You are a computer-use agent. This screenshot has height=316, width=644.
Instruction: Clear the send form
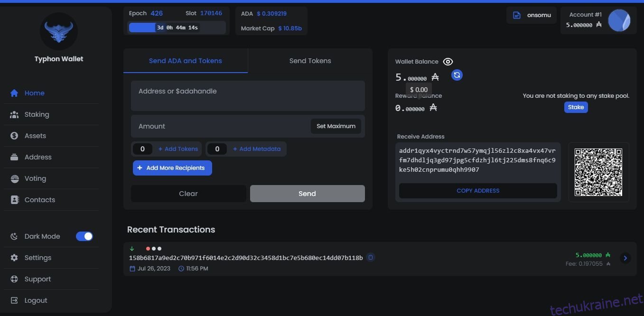(188, 194)
